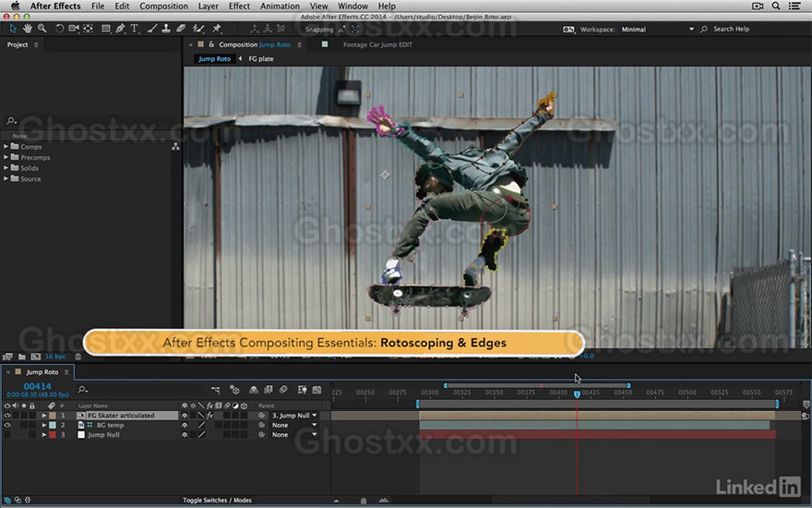The width and height of the screenshot is (812, 508).
Task: Click the view axis mode icon
Action: tap(281, 29)
